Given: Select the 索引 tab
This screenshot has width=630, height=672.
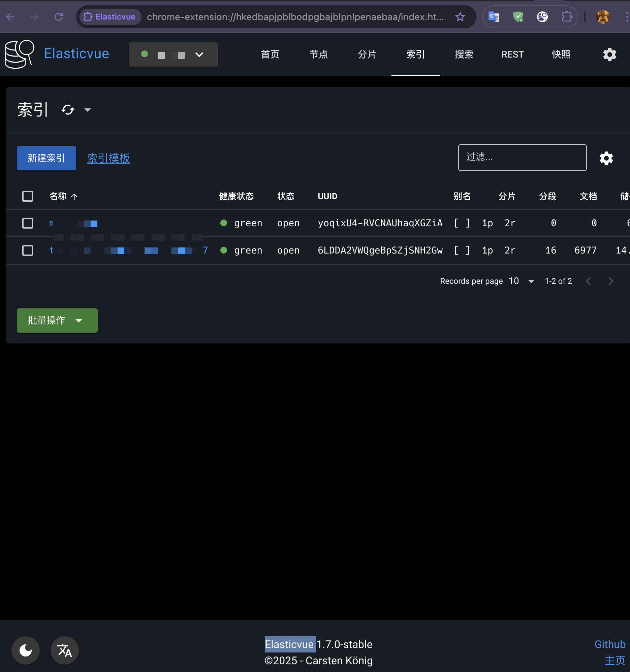Looking at the screenshot, I should [x=415, y=55].
